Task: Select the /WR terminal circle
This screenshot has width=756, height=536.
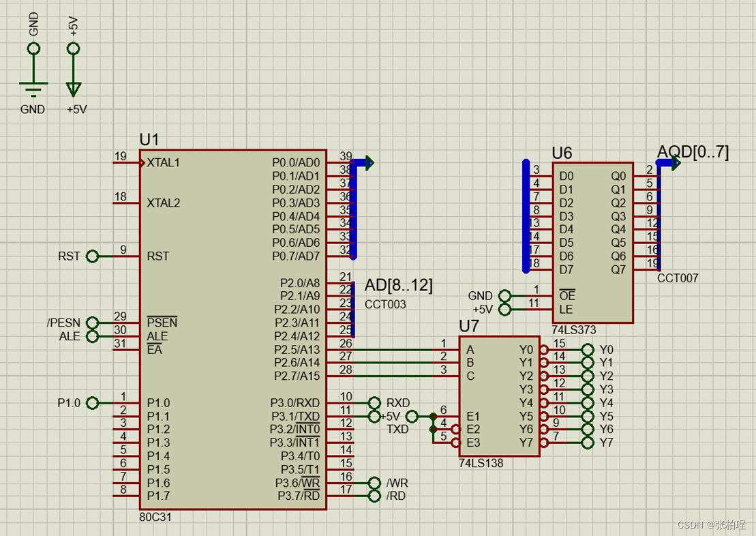Action: (x=374, y=483)
